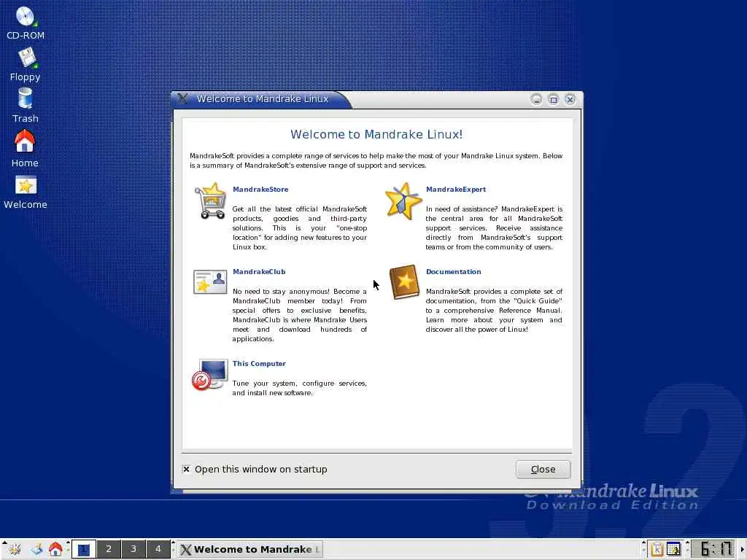Open the Documentation link
Screen dimensions: 747x560
(454, 271)
